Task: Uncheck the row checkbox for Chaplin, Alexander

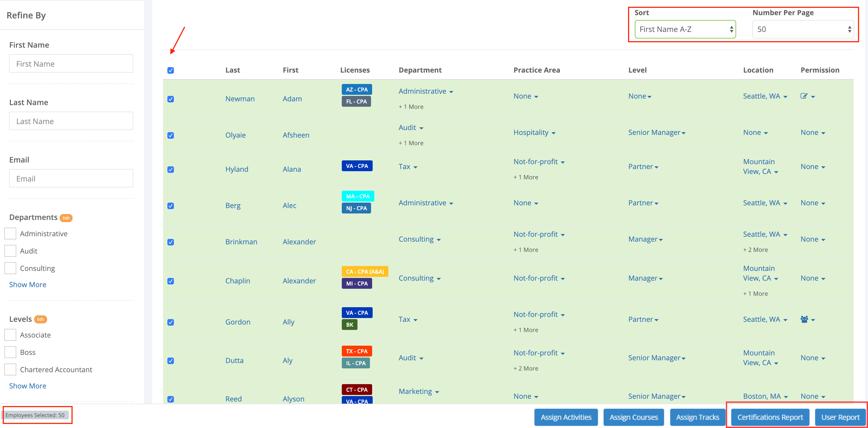Action: [171, 281]
